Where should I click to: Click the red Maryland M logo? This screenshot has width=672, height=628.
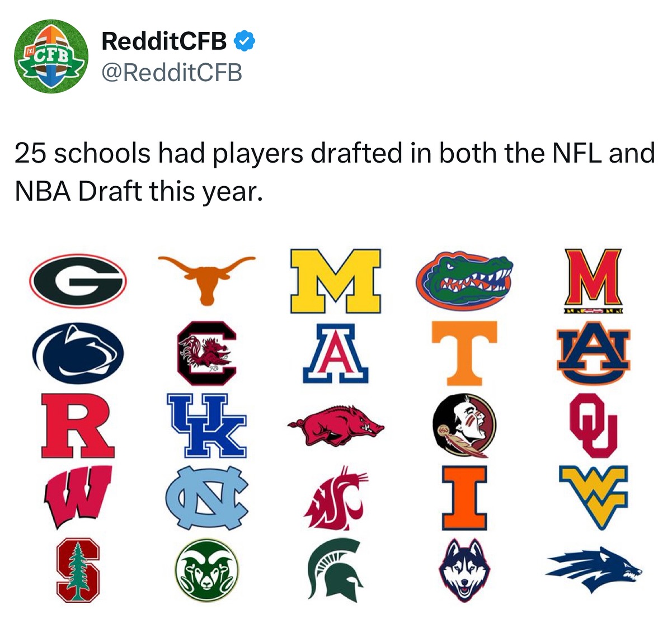(593, 281)
